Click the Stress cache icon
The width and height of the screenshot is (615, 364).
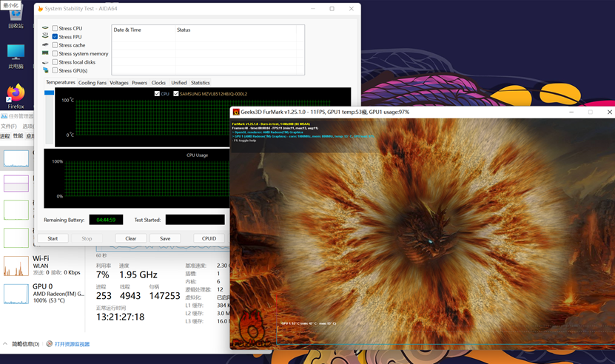pos(45,44)
